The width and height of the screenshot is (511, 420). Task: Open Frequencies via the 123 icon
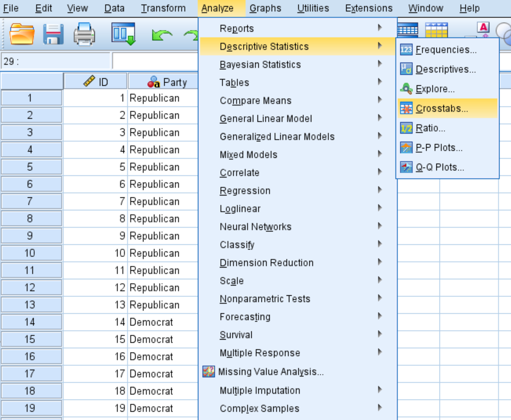tap(406, 49)
